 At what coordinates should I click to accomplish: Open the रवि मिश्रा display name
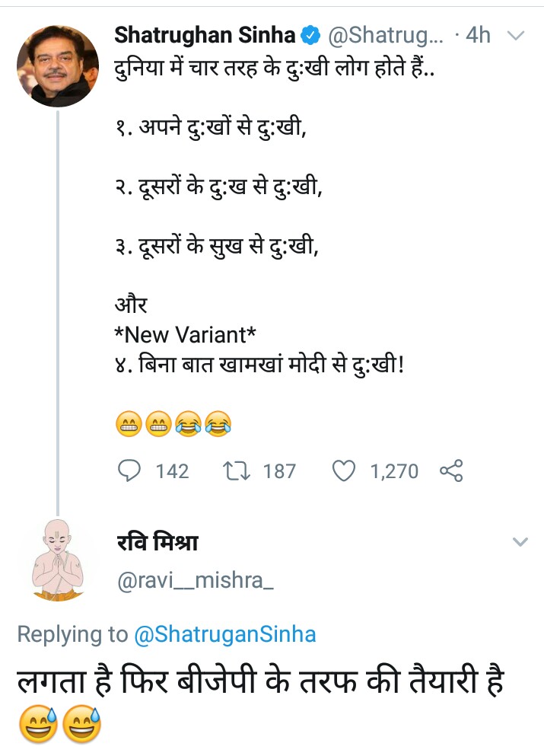(x=157, y=543)
